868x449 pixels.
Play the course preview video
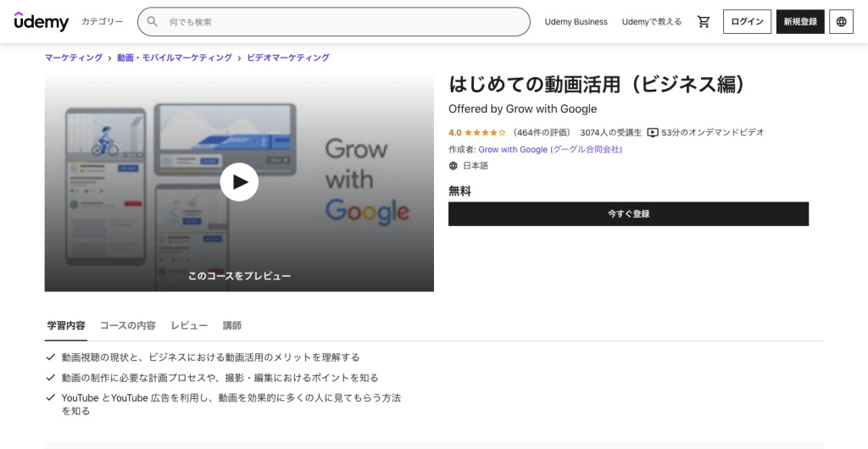[239, 182]
